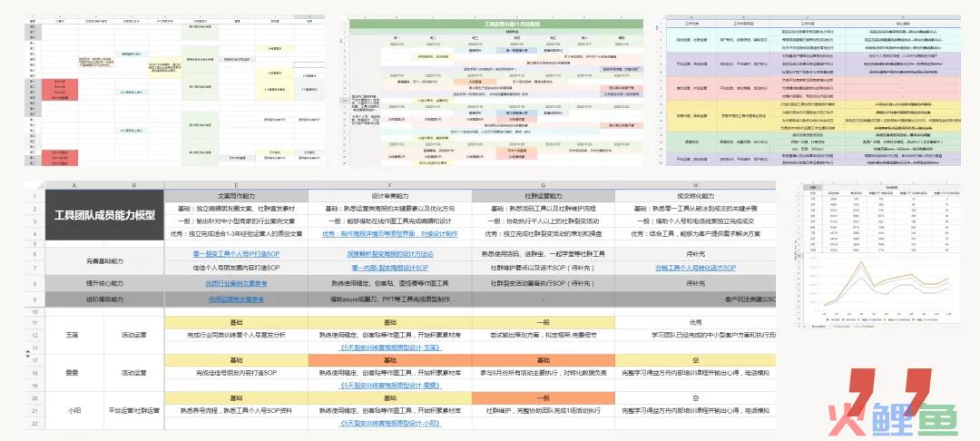Select row number 10 in the ability model sheet

point(35,311)
